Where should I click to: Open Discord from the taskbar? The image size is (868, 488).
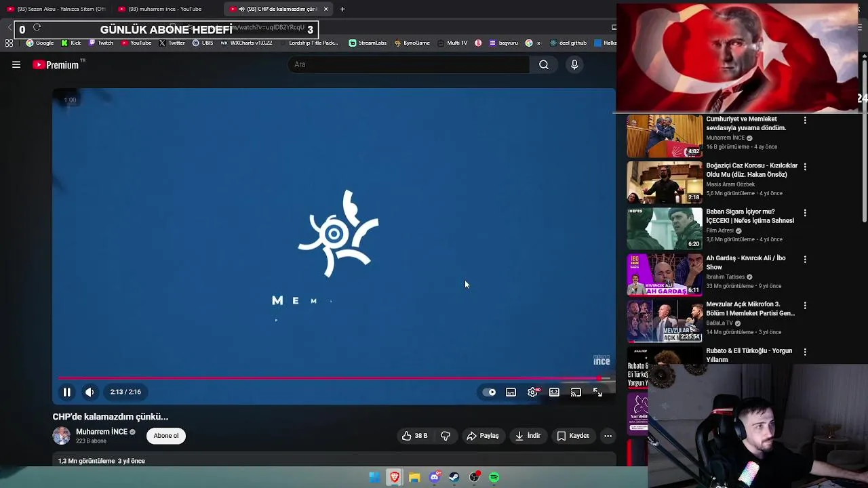(435, 477)
